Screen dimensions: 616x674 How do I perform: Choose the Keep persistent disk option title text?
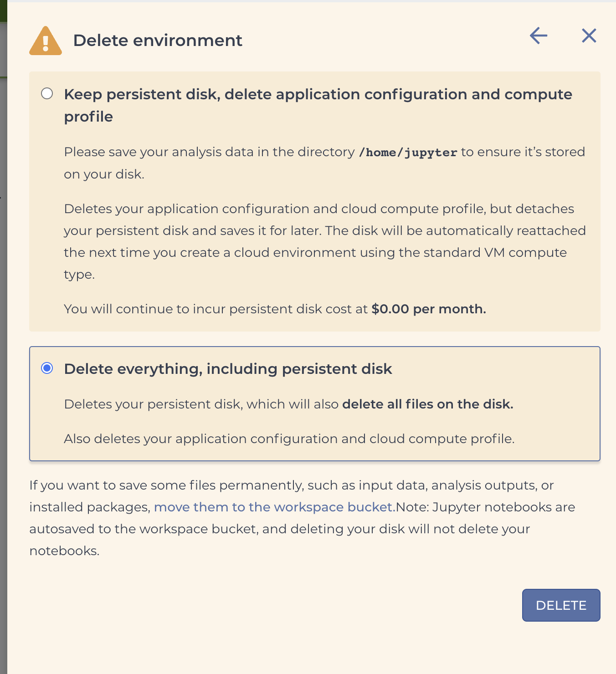[x=318, y=105]
